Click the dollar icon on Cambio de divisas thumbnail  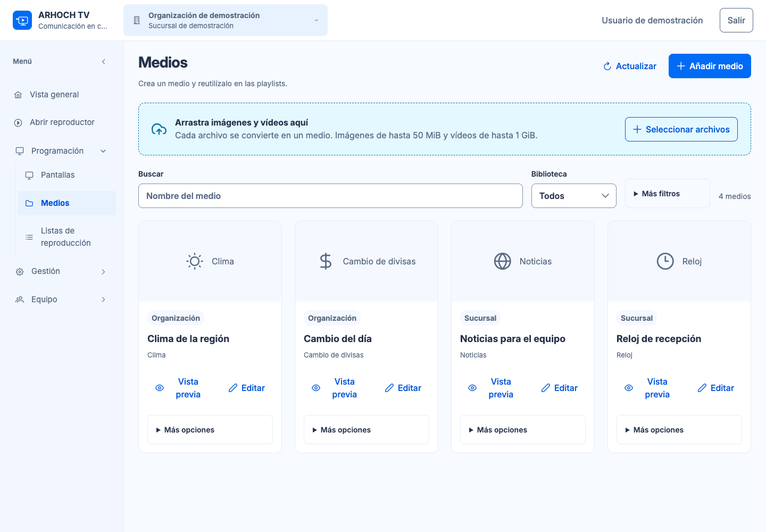click(x=326, y=261)
